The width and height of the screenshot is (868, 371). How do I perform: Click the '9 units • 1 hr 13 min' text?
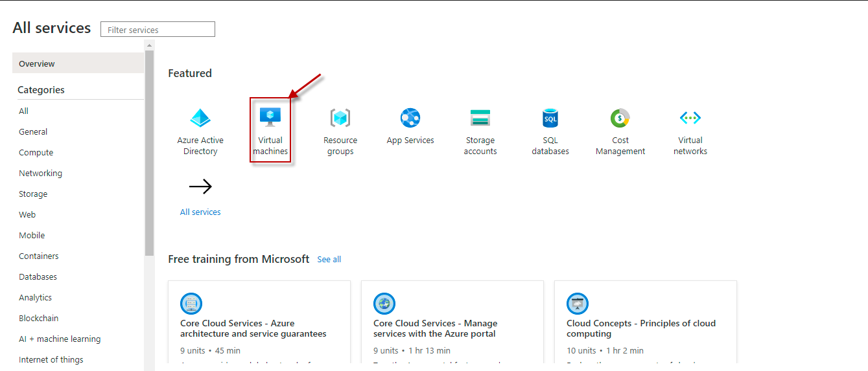(x=412, y=350)
